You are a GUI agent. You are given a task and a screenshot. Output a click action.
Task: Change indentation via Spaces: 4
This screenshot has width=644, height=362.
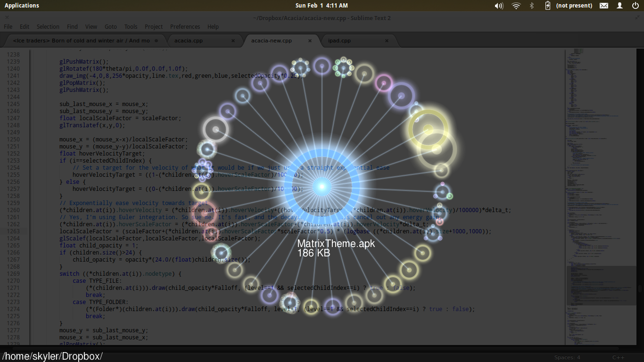pos(567,357)
